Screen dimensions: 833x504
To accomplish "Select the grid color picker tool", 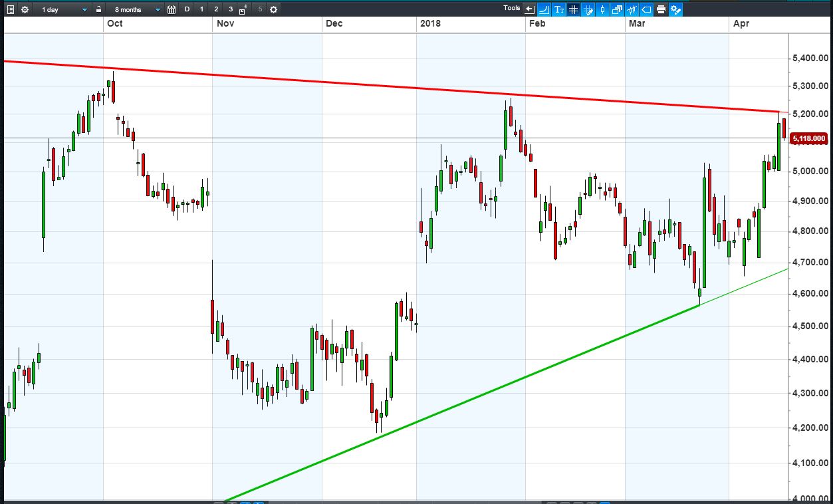I will pyautogui.click(x=588, y=9).
